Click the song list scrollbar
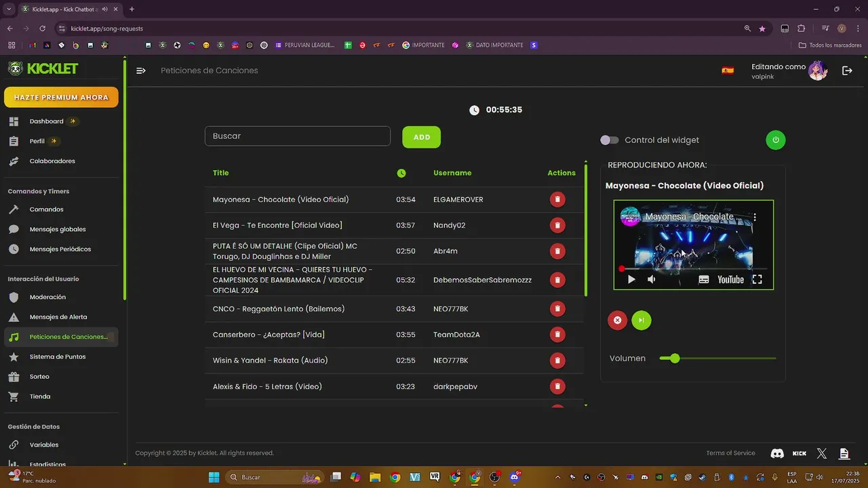The width and height of the screenshot is (868, 488). pos(586,230)
